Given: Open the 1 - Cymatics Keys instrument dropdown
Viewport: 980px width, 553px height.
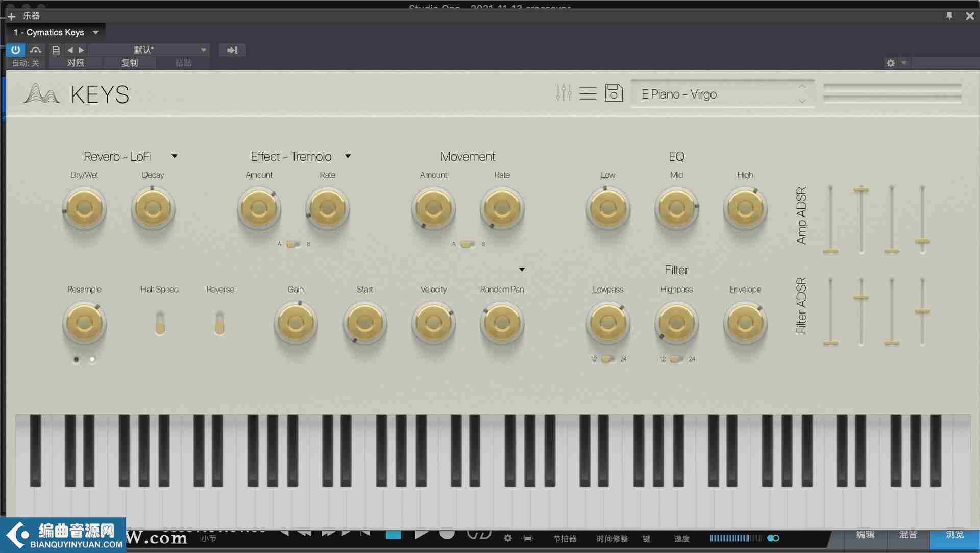Looking at the screenshot, I should click(56, 32).
